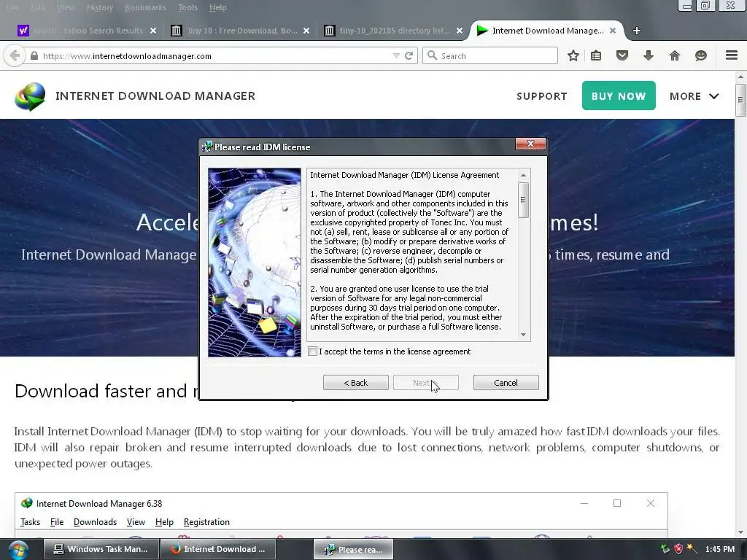Bookmark this page with star icon
Viewport: 747px width, 560px height.
point(573,55)
